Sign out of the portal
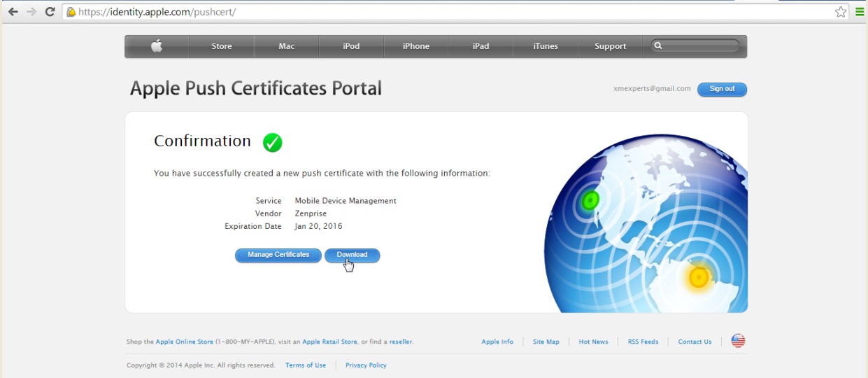The image size is (868, 378). tap(722, 89)
